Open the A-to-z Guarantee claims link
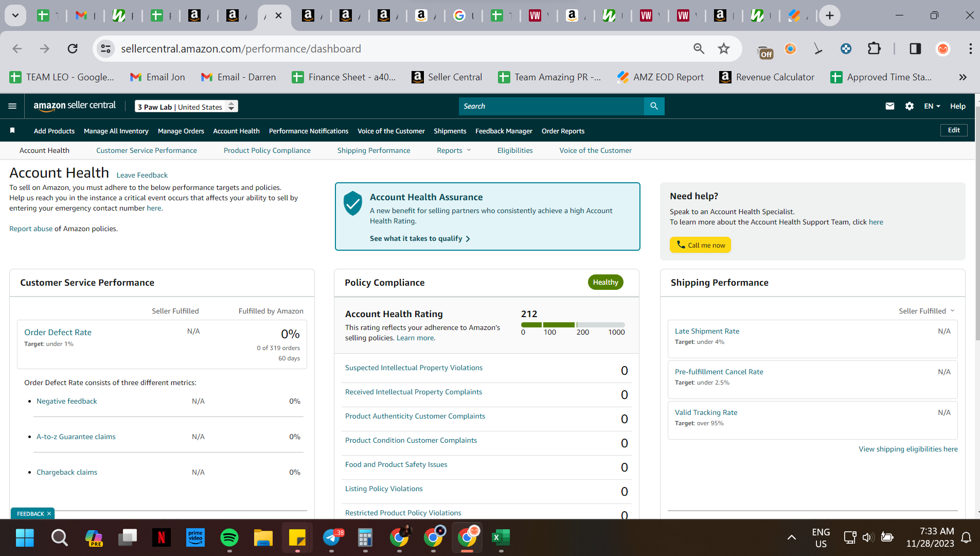 tap(76, 437)
